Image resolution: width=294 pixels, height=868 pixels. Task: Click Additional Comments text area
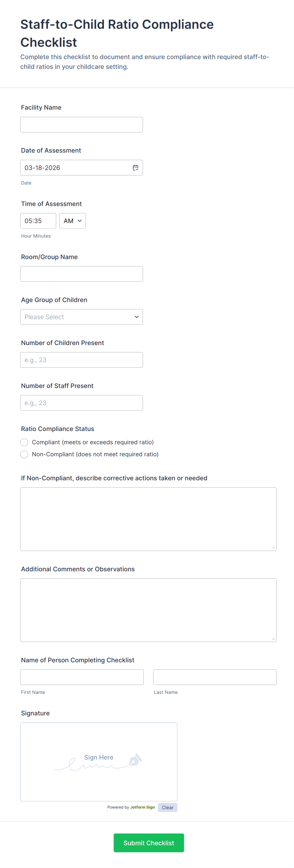[x=148, y=610]
